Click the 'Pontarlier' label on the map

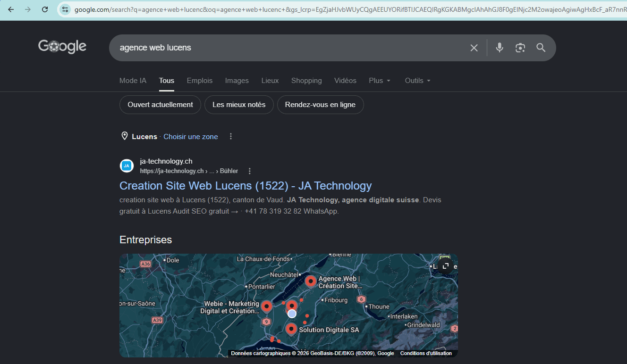tap(262, 287)
